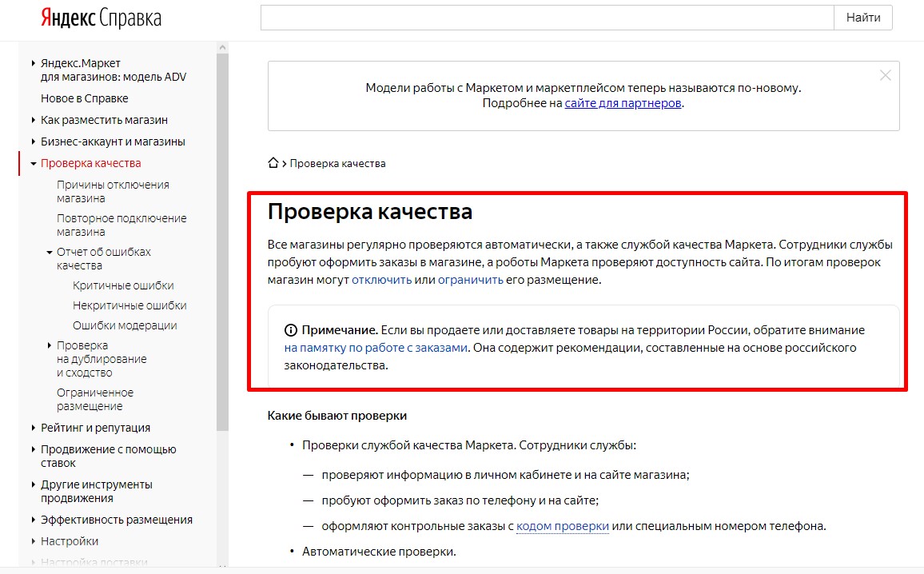The image size is (924, 574).
Task: Expand the Яндекс.Маркет для магазинов arrow
Action: click(x=33, y=63)
